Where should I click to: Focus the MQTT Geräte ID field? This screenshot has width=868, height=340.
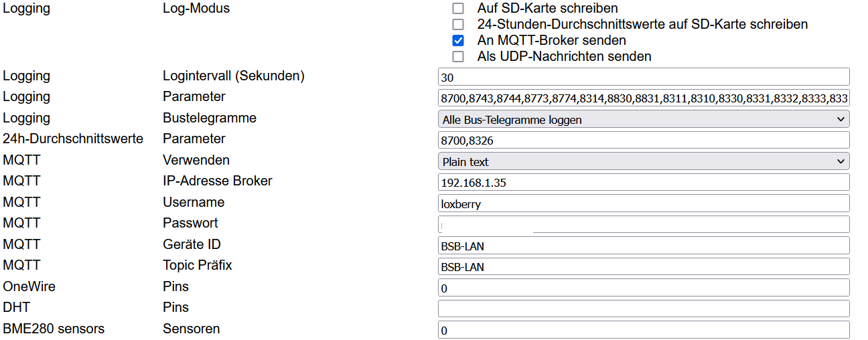pos(643,246)
